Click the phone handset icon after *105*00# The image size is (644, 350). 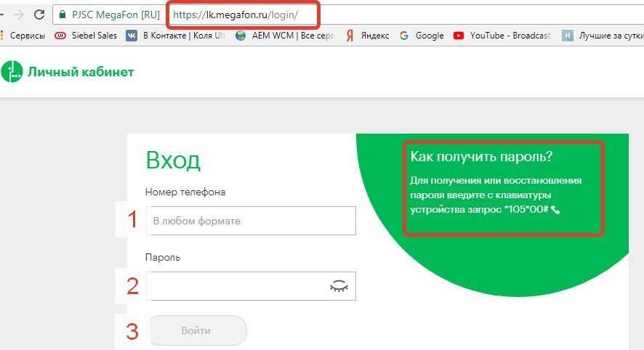556,210
